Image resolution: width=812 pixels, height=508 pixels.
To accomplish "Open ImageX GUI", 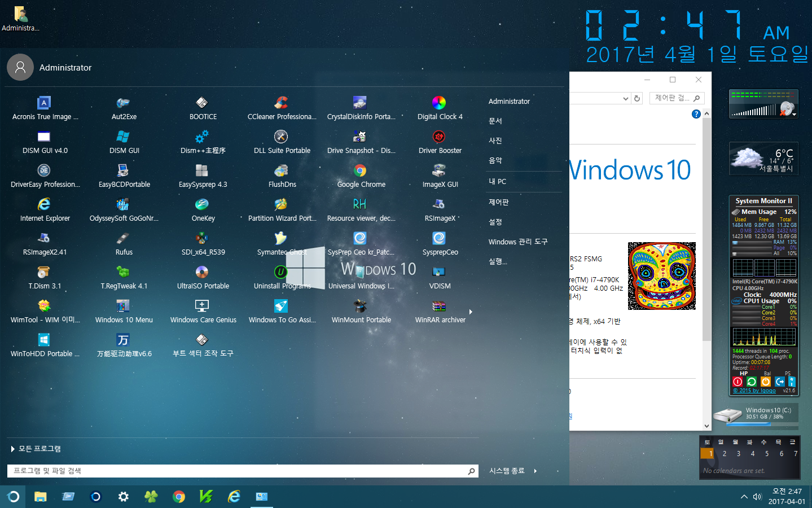I will (x=439, y=170).
